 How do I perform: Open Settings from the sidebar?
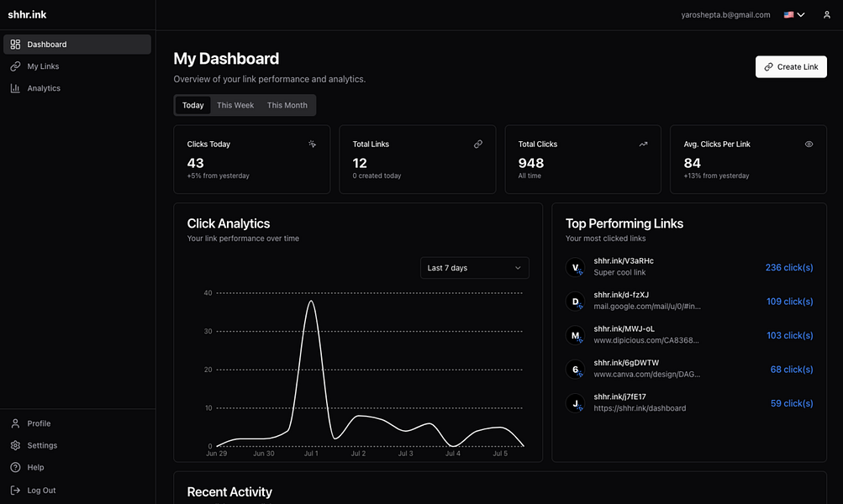coord(15,445)
